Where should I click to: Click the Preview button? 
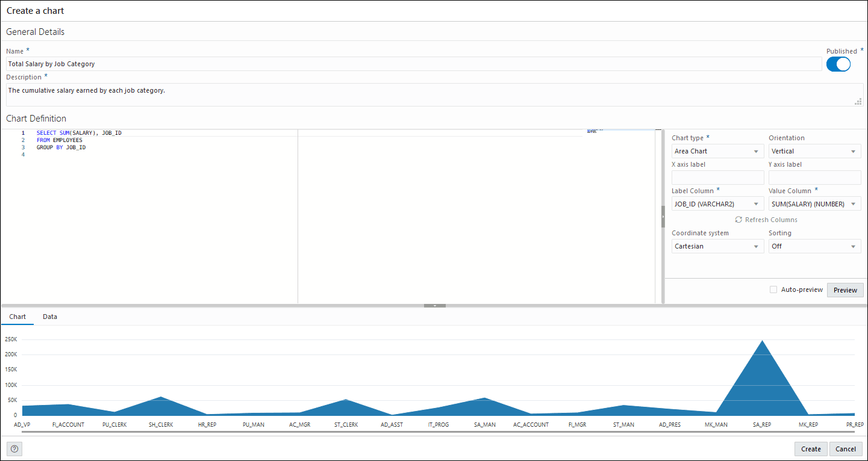coord(845,289)
